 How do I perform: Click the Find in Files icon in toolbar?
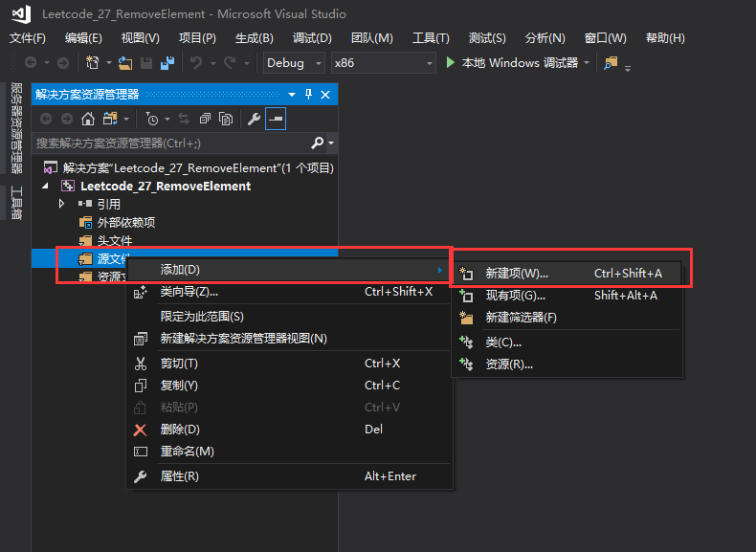tap(611, 63)
